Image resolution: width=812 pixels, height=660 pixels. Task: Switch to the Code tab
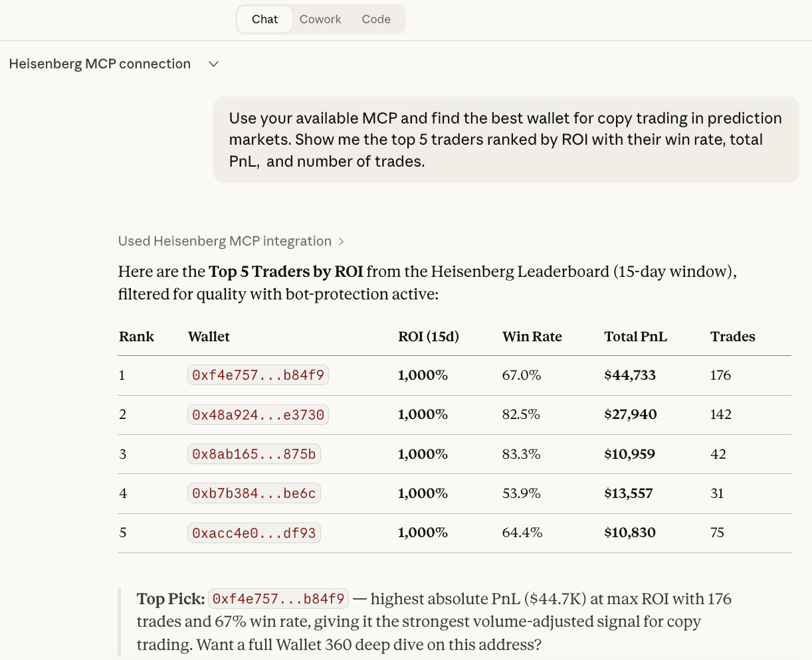click(x=376, y=19)
